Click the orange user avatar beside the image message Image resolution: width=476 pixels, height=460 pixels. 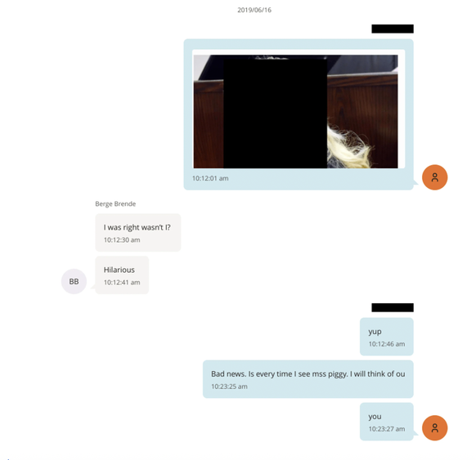coord(435,177)
